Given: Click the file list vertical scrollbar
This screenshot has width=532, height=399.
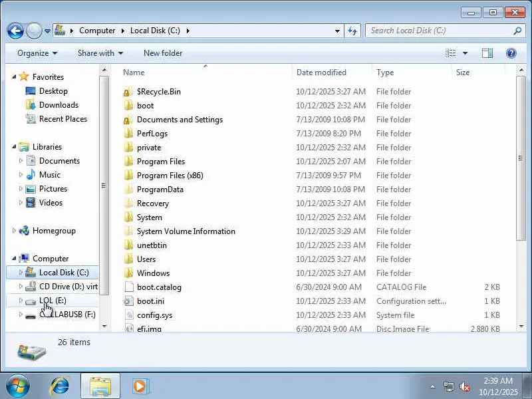Looking at the screenshot, I should coord(521,158).
